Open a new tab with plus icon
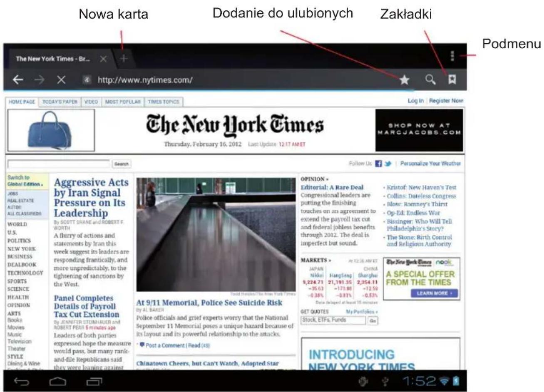 click(x=123, y=59)
